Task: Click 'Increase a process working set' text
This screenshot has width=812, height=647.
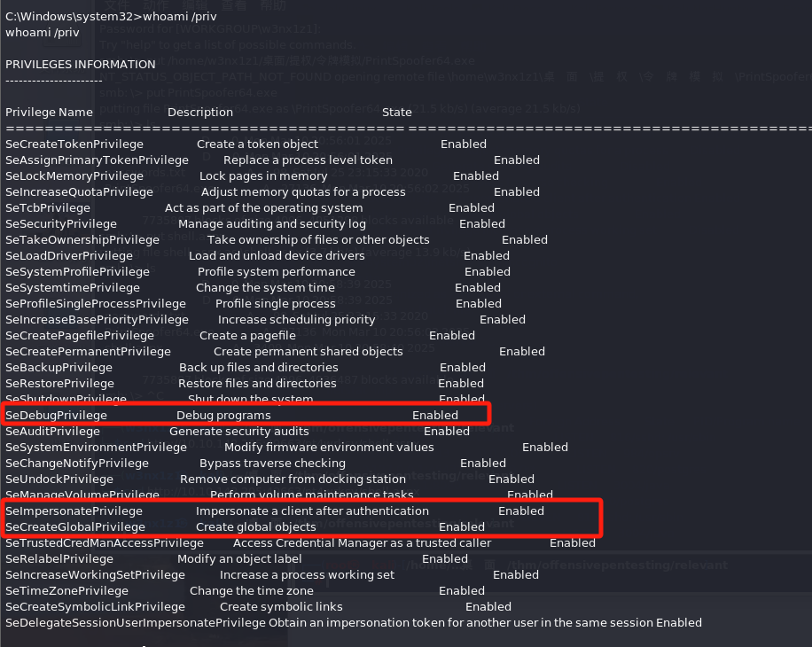Action: click(x=307, y=575)
